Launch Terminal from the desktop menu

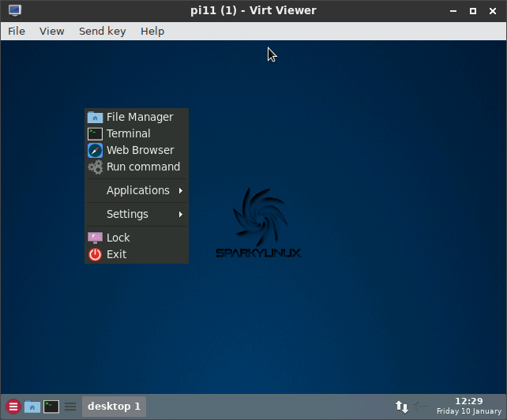(137, 133)
